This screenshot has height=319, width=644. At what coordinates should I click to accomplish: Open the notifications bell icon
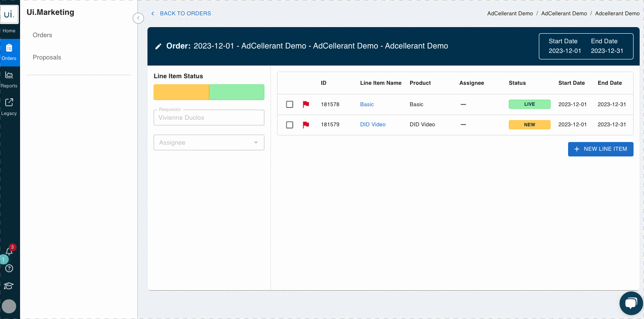click(x=9, y=252)
